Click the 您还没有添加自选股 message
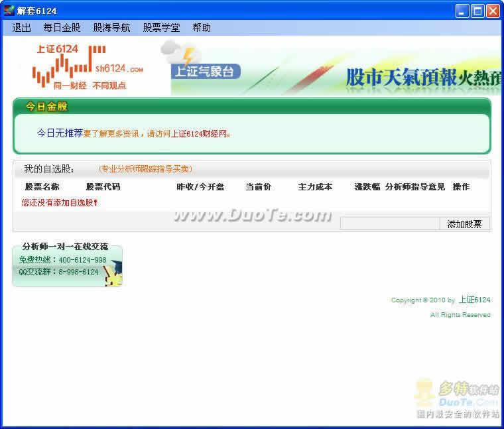The width and height of the screenshot is (504, 429). [x=60, y=203]
